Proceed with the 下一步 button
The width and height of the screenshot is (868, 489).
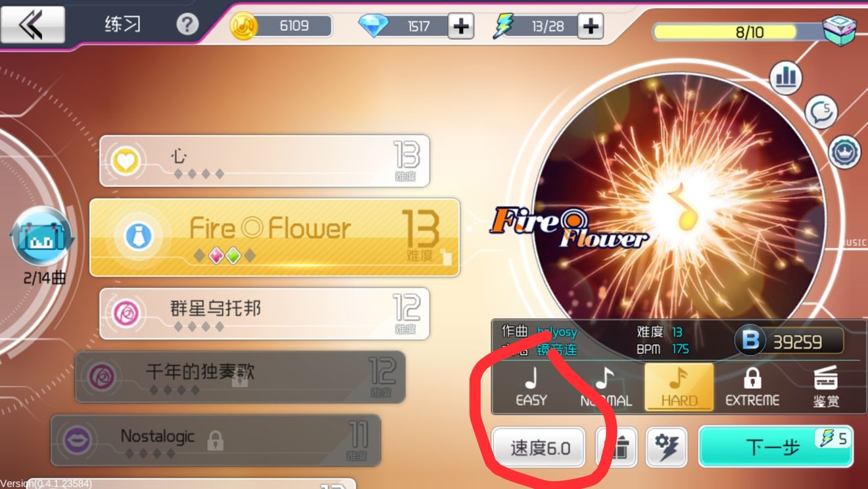tap(776, 447)
